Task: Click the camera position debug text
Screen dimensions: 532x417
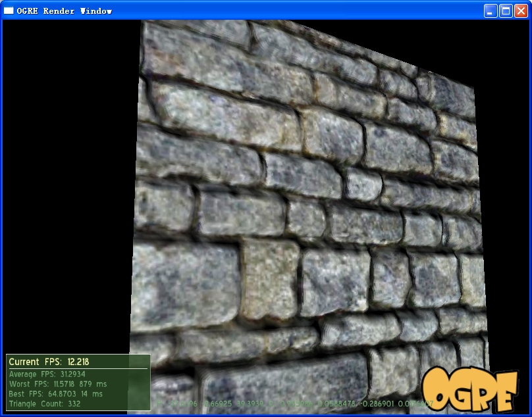Action: 295,404
